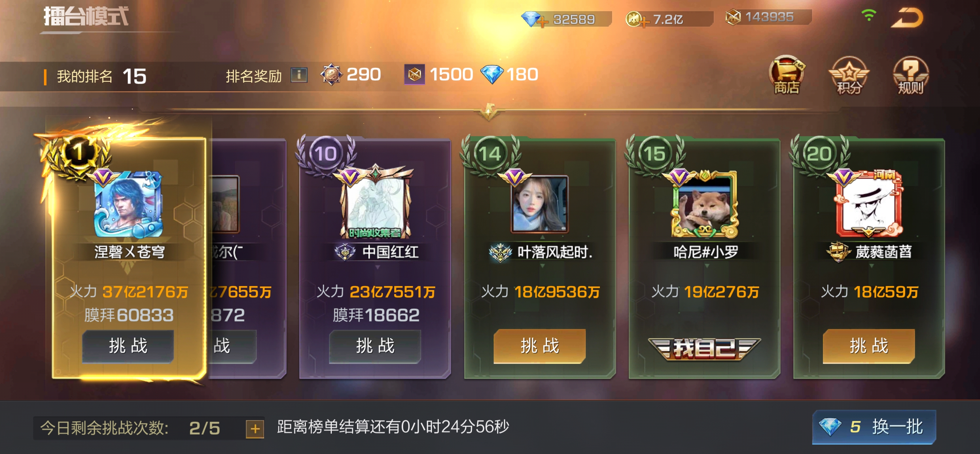Challenge rank 14 player 叶落风起时.
Image resolution: width=980 pixels, height=454 pixels.
point(539,346)
